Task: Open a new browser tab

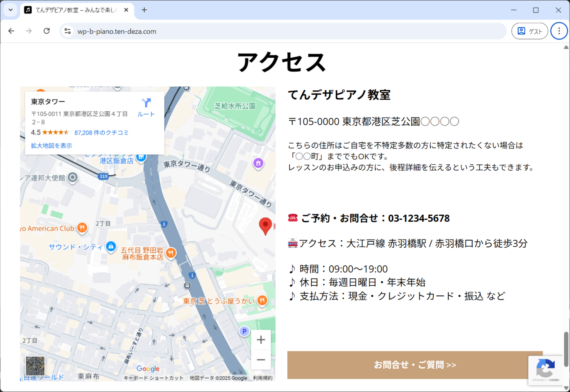Action: pos(144,10)
